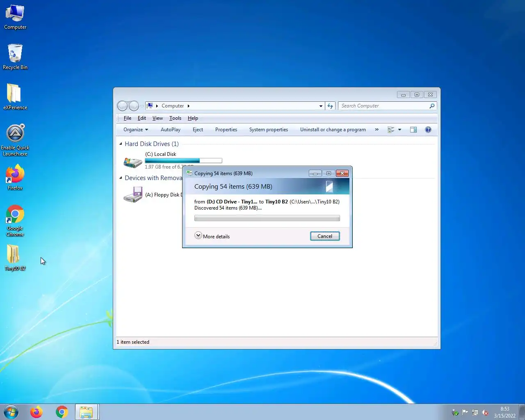525x420 pixels.
Task: Open the Action Center flag icon
Action: (465, 412)
